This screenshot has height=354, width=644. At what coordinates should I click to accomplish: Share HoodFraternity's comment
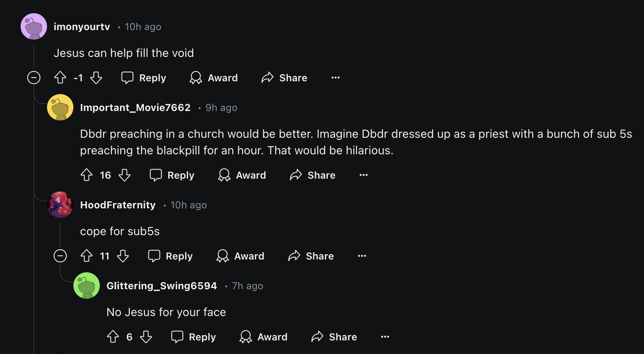[x=311, y=256]
